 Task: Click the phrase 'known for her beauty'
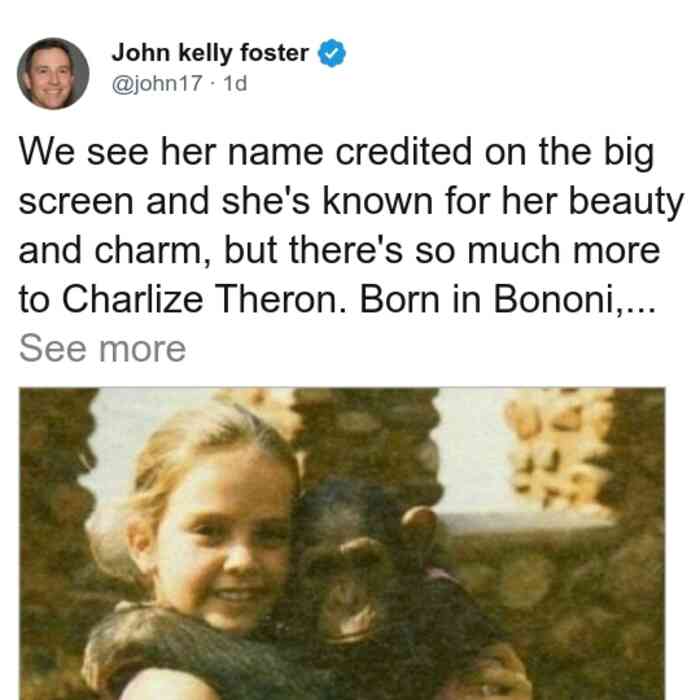point(503,201)
